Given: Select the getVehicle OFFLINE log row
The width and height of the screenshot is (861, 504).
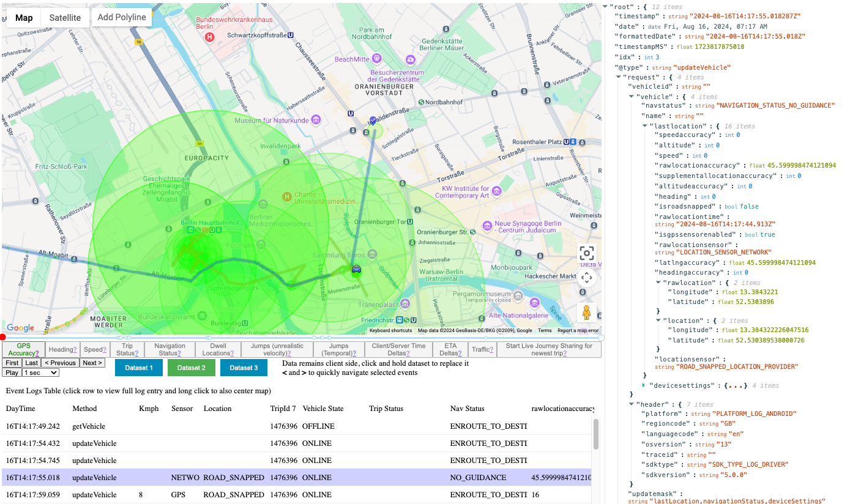Looking at the screenshot, I should [297, 426].
